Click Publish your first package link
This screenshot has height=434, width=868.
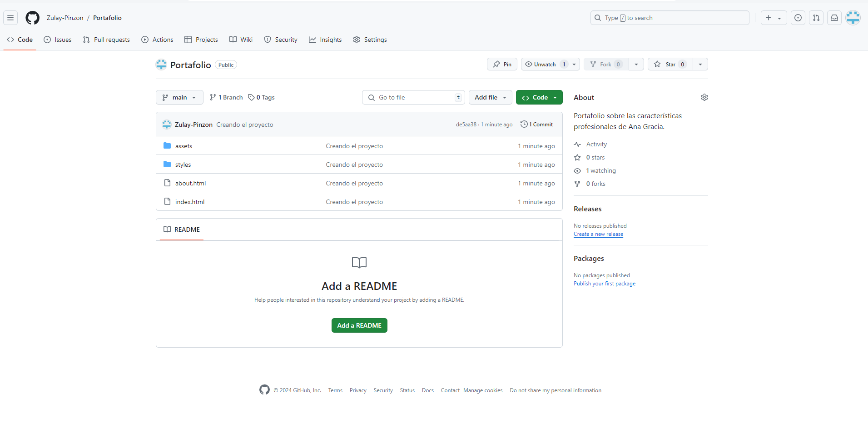(605, 284)
